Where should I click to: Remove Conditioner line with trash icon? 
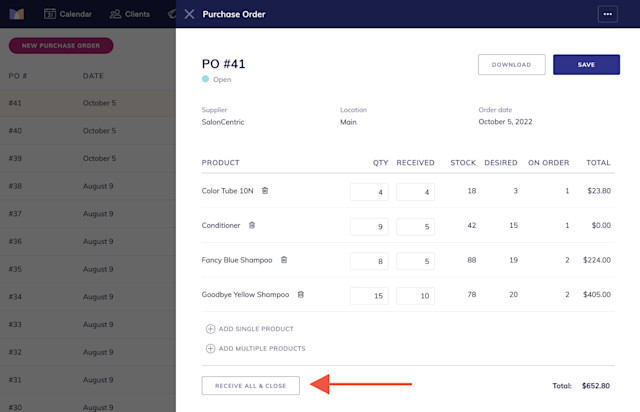(x=252, y=225)
